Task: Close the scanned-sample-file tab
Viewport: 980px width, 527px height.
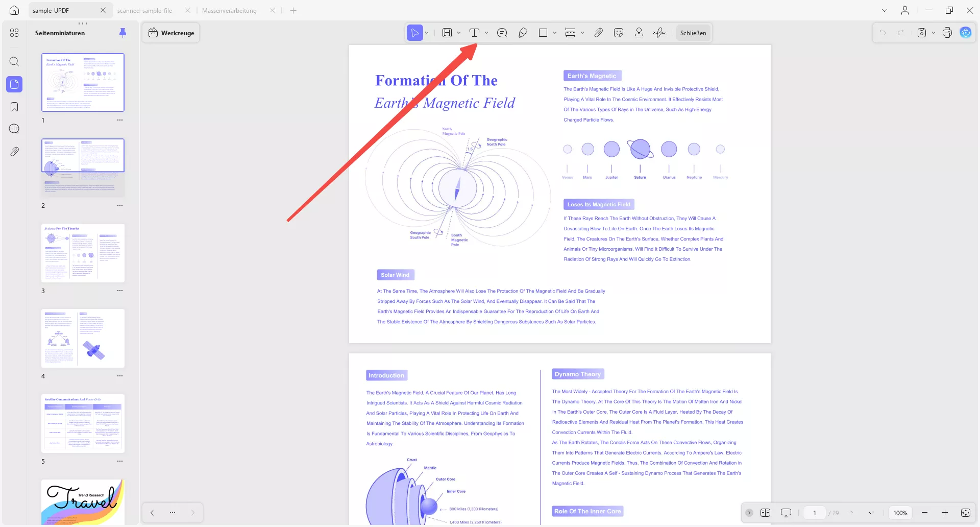Action: click(188, 10)
